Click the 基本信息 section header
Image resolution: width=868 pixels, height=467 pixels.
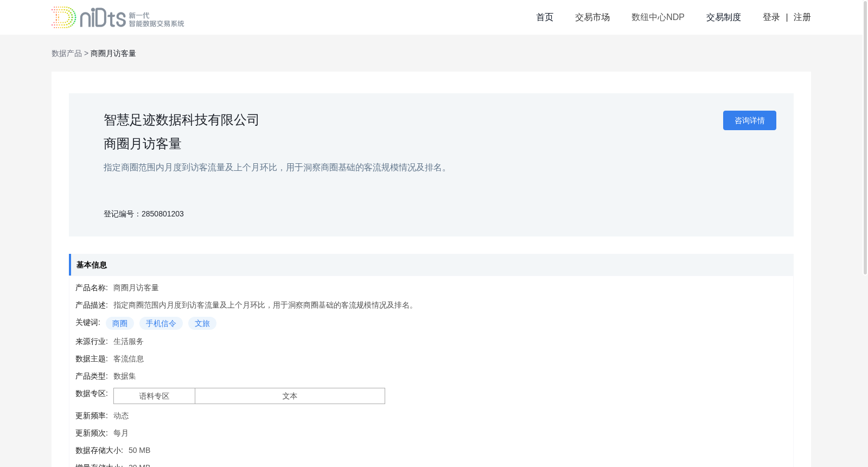tap(431, 265)
